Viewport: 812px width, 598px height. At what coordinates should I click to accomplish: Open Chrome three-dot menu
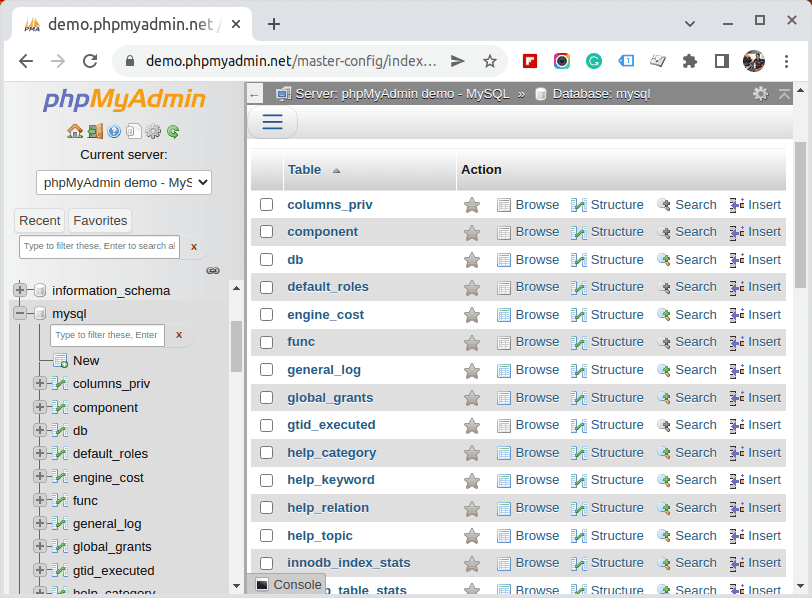tap(786, 61)
